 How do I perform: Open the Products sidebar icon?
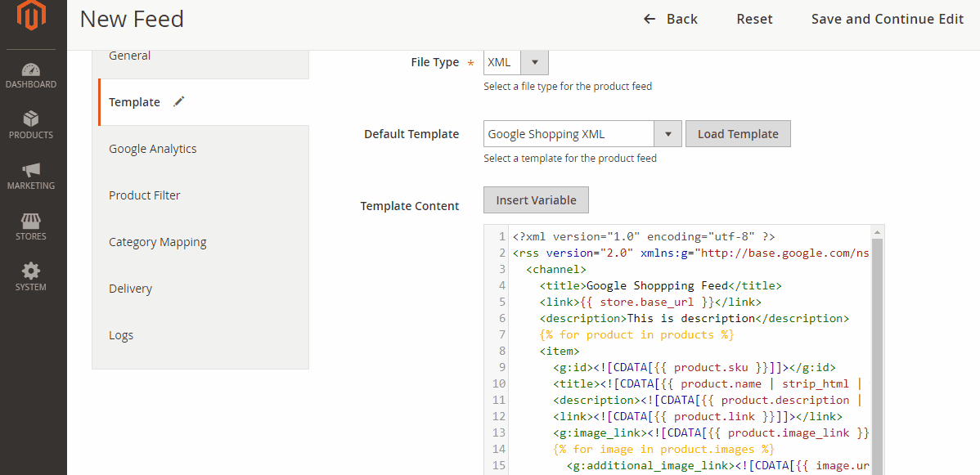click(x=31, y=126)
